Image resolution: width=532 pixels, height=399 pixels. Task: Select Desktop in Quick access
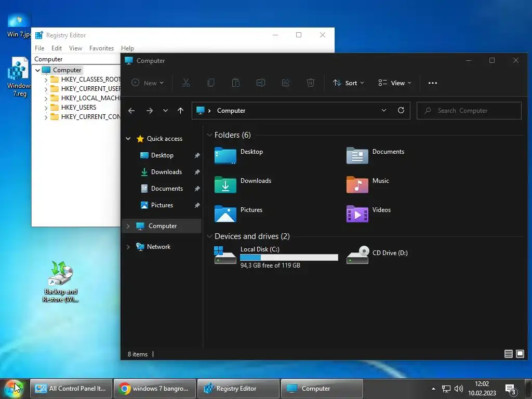coord(162,155)
